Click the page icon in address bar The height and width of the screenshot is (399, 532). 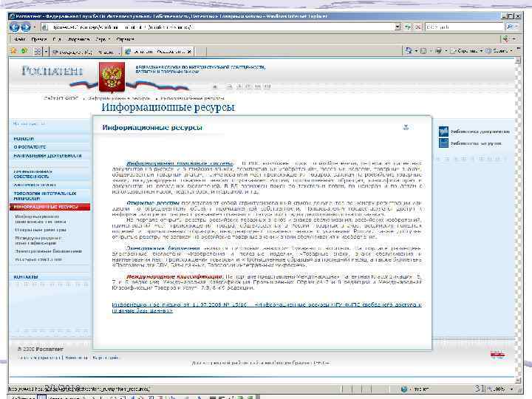pos(44,27)
